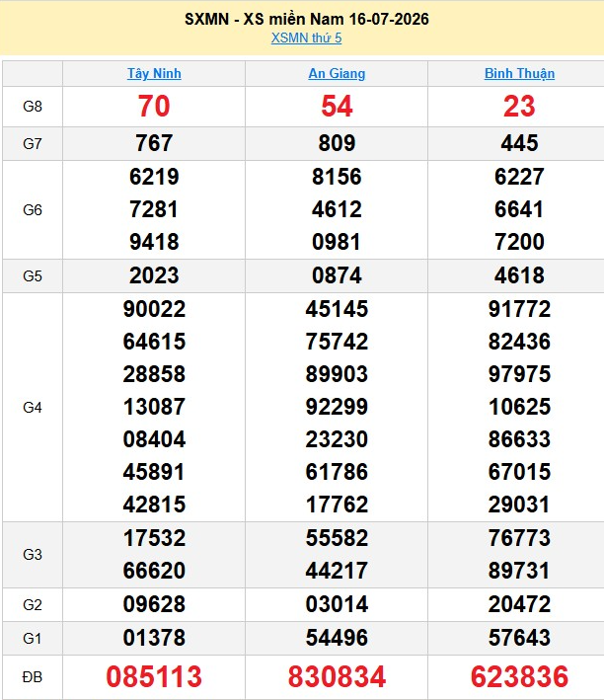
Task: Select An Giang G5 number 0874
Action: (x=337, y=275)
